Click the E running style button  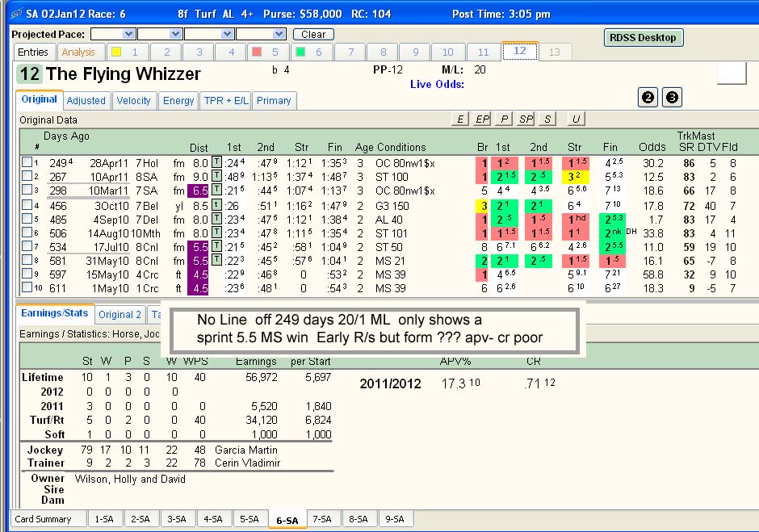[460, 119]
